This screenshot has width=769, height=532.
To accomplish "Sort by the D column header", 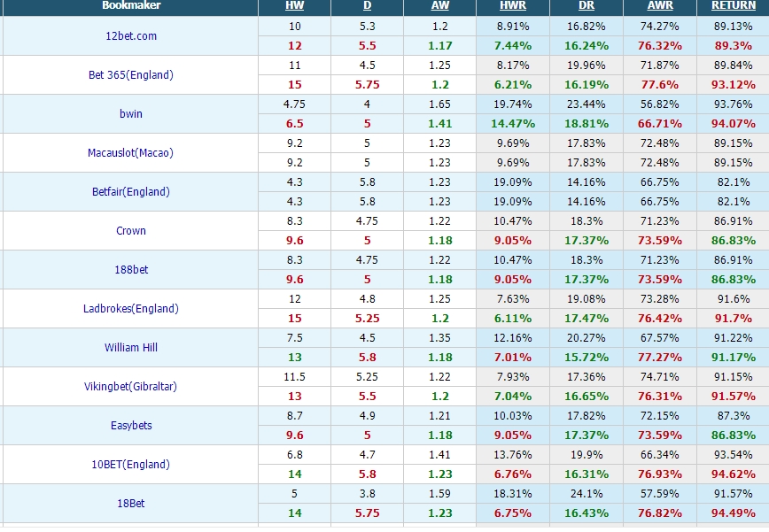I will point(368,5).
